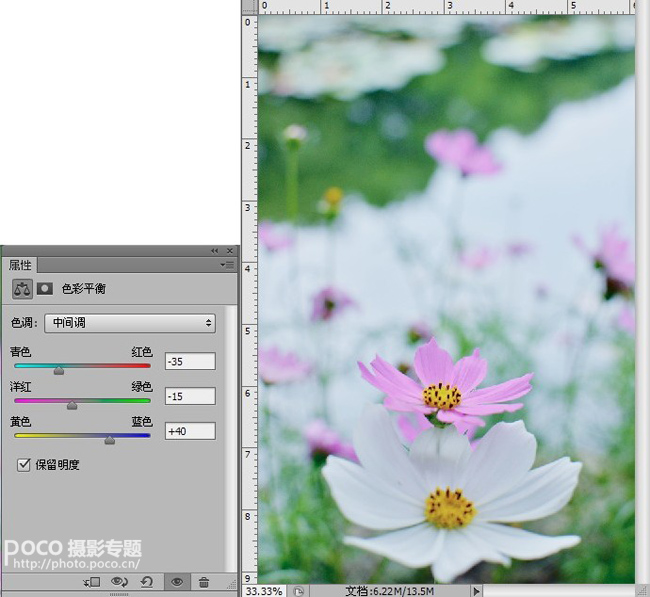
Task: Select the layer mask icon in Properties
Action: click(x=45, y=289)
